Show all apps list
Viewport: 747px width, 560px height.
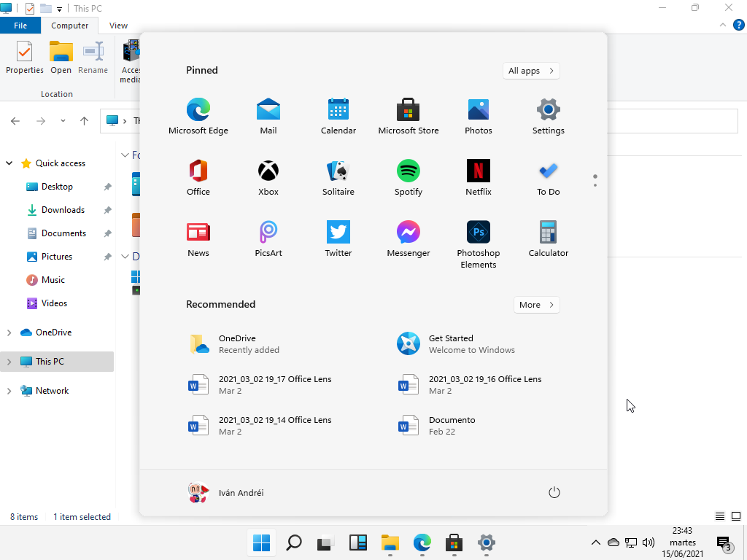click(531, 71)
